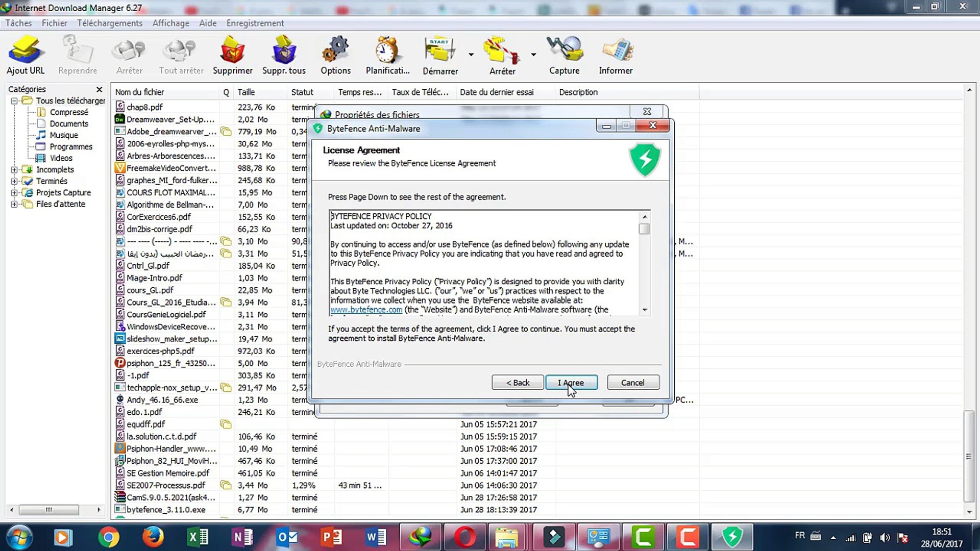
Task: Click the Informer toolbar icon
Action: tap(616, 55)
